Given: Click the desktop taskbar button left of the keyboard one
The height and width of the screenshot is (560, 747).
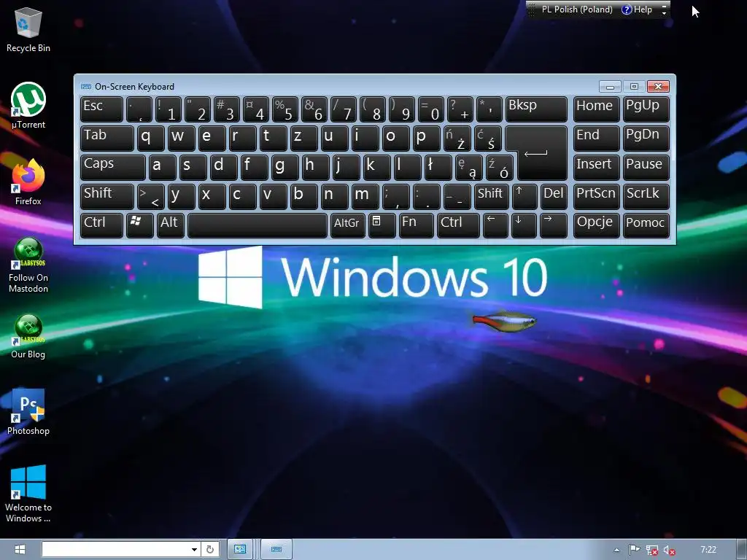Looking at the screenshot, I should pos(239,550).
